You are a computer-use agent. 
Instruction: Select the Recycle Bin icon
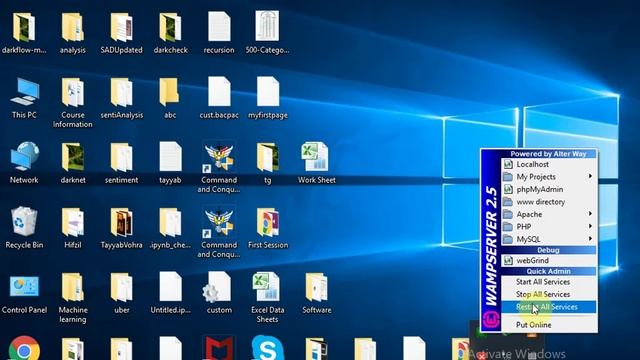pos(24,222)
